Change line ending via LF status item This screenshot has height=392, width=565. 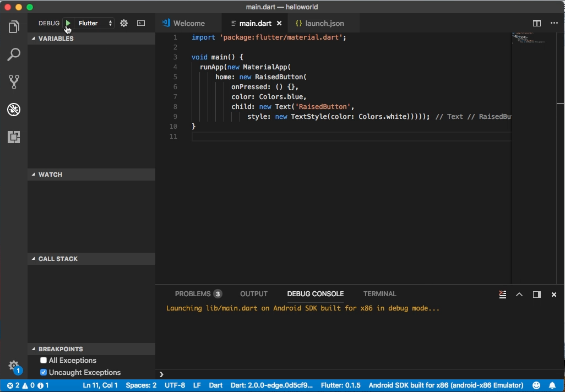[197, 385]
